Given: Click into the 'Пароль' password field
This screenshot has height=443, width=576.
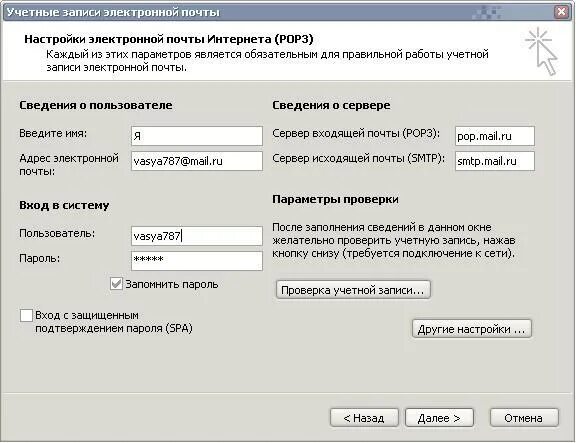Looking at the screenshot, I should (197, 261).
